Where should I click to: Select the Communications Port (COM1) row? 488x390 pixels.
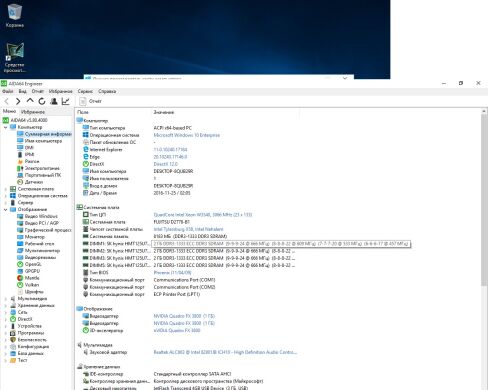tap(149, 280)
